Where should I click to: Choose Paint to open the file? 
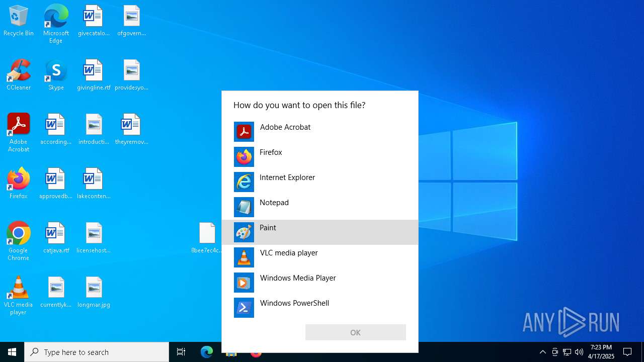[320, 232]
